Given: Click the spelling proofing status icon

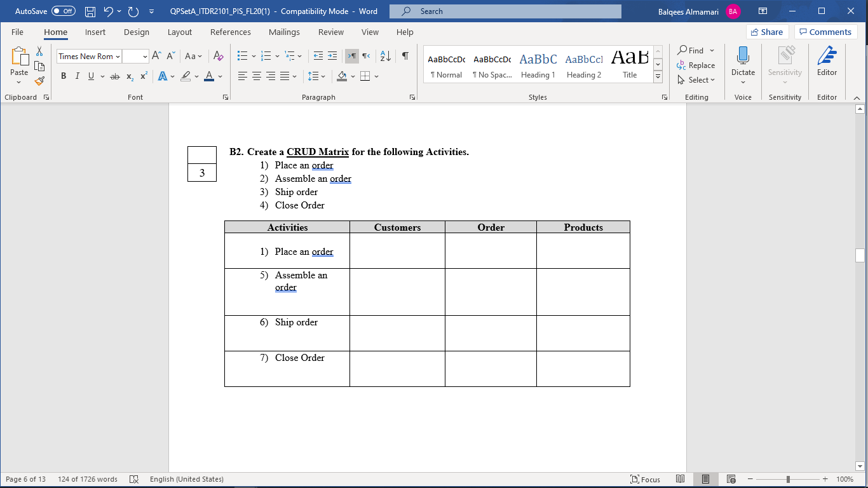Looking at the screenshot, I should tap(134, 479).
